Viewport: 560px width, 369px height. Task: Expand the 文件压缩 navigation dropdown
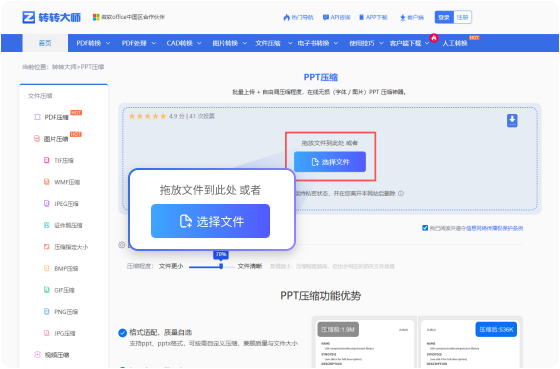coord(274,43)
